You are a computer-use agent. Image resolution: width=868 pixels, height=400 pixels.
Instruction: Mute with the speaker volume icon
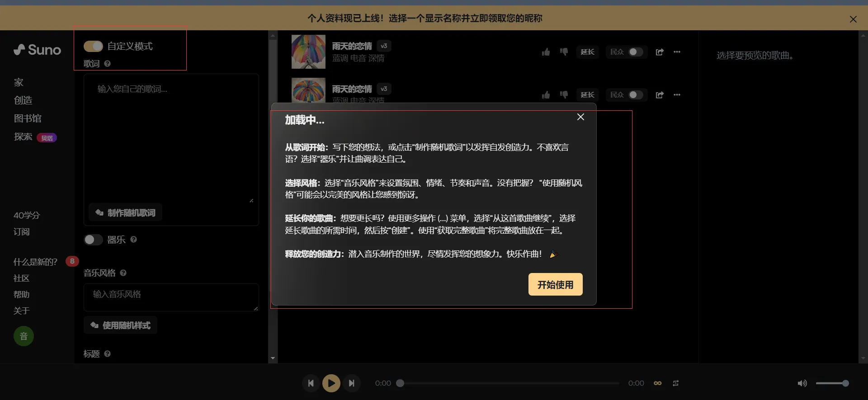[x=802, y=383]
